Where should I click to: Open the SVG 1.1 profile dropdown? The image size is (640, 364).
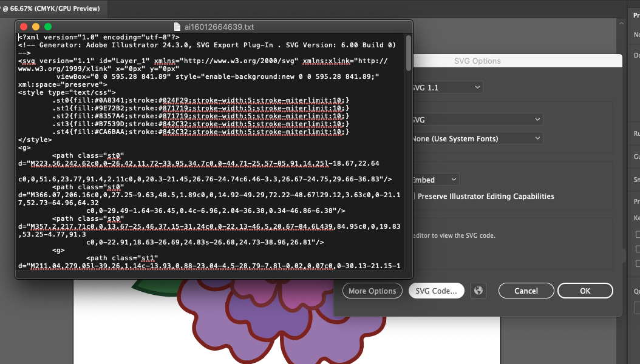point(448,87)
